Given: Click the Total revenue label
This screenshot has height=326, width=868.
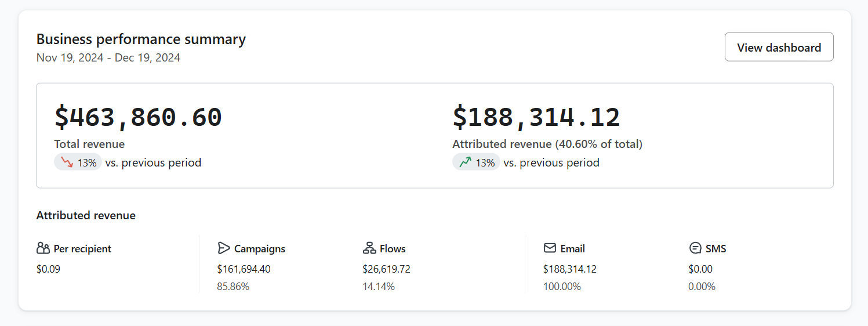Looking at the screenshot, I should (x=89, y=144).
